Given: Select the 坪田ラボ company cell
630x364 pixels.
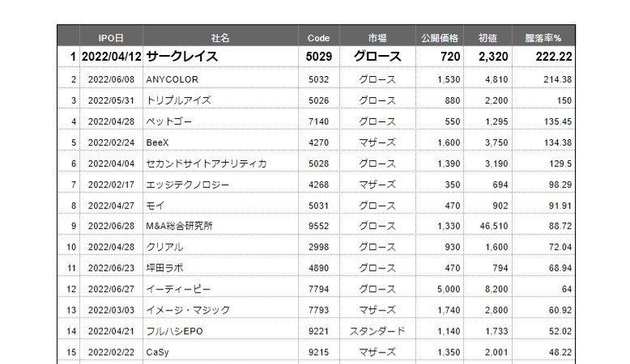Looking at the screenshot, I should point(220,268).
